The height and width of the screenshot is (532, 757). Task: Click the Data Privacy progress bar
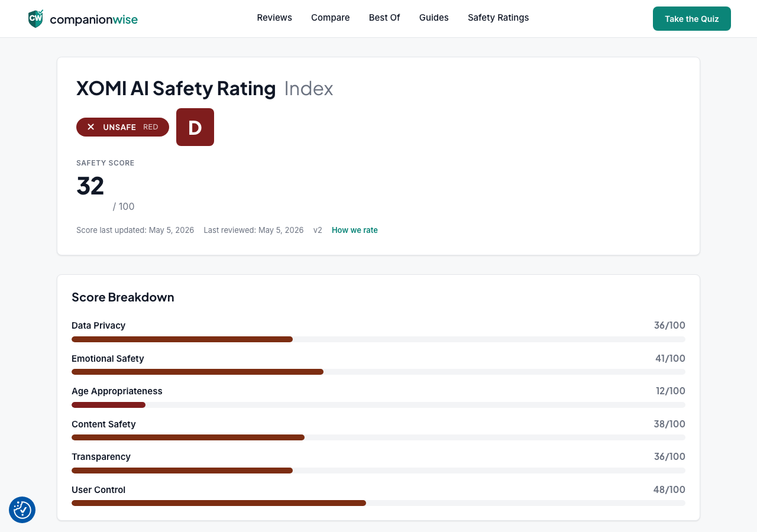(378, 339)
